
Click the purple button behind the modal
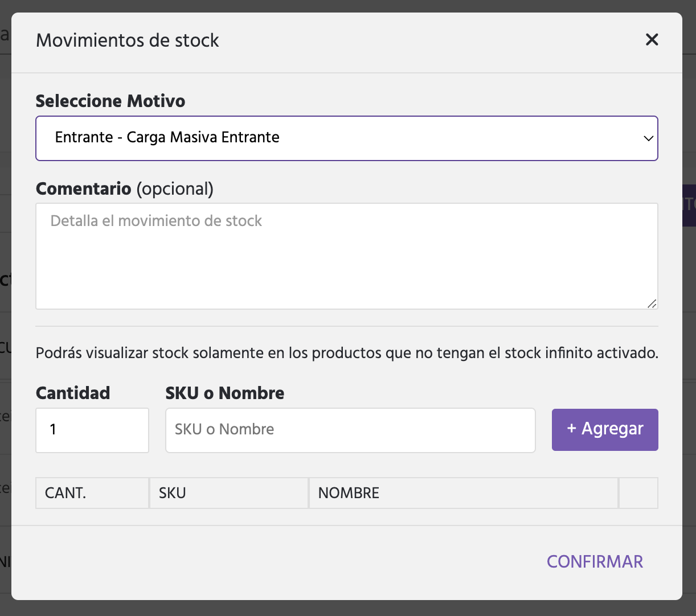point(689,205)
